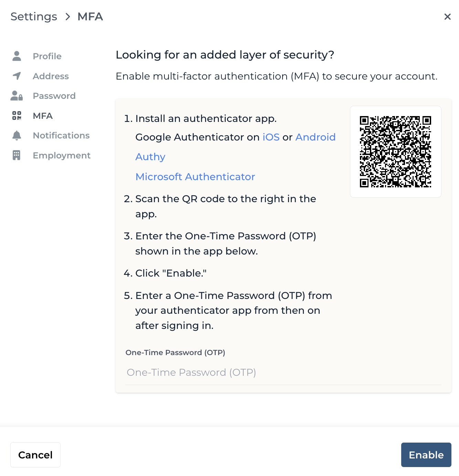Follow the Authy link

click(x=150, y=157)
